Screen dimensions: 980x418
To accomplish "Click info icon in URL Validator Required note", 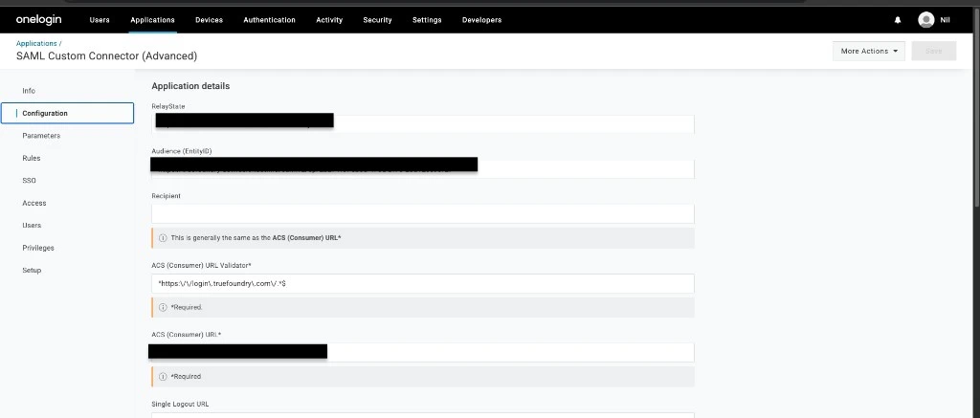I will pos(163,307).
